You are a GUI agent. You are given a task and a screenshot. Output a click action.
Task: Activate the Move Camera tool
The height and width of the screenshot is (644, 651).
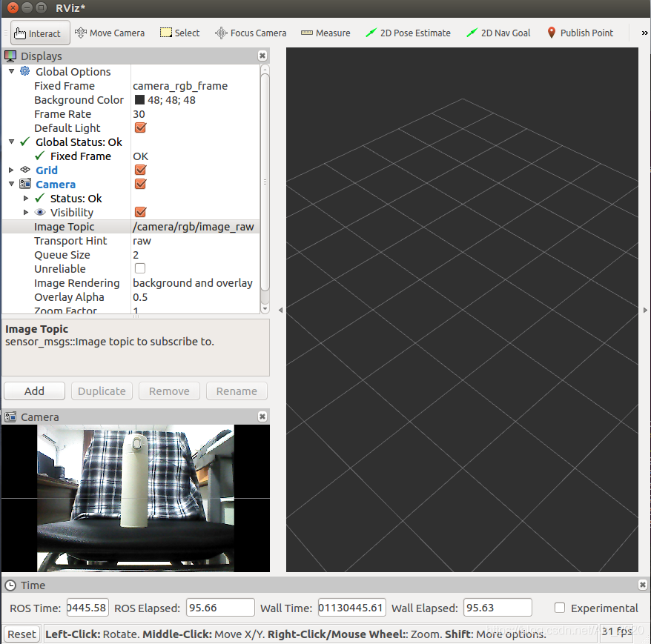(110, 33)
